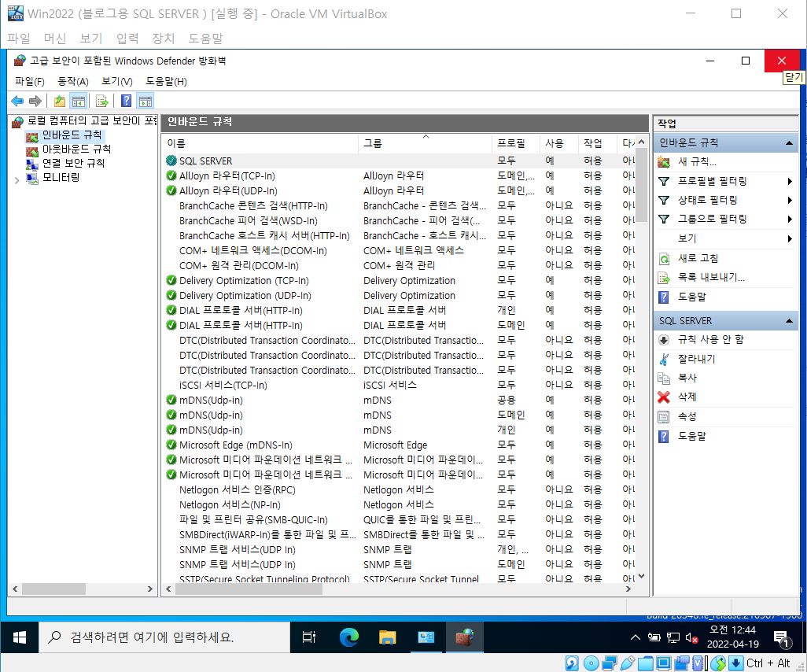Click the 새 규칙 icon in the actions pane

pos(664,162)
